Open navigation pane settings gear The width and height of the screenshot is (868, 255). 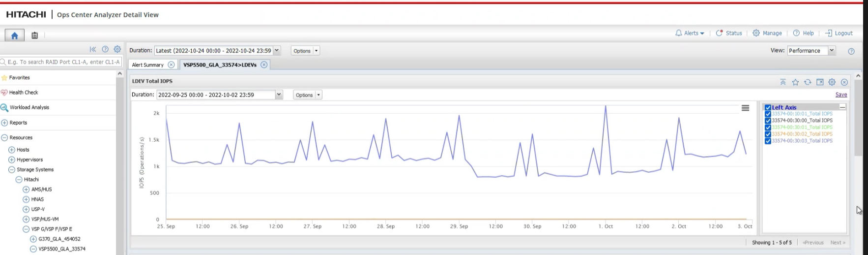click(x=117, y=49)
